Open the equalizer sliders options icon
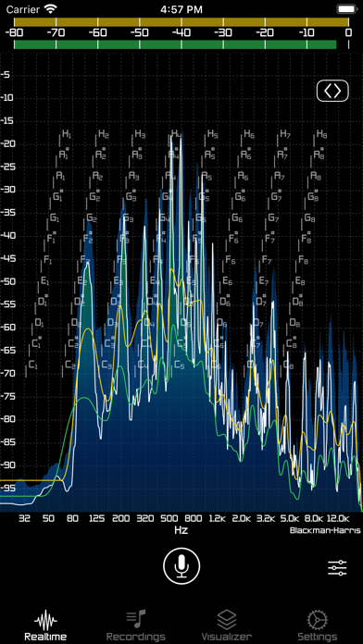 coord(337,567)
